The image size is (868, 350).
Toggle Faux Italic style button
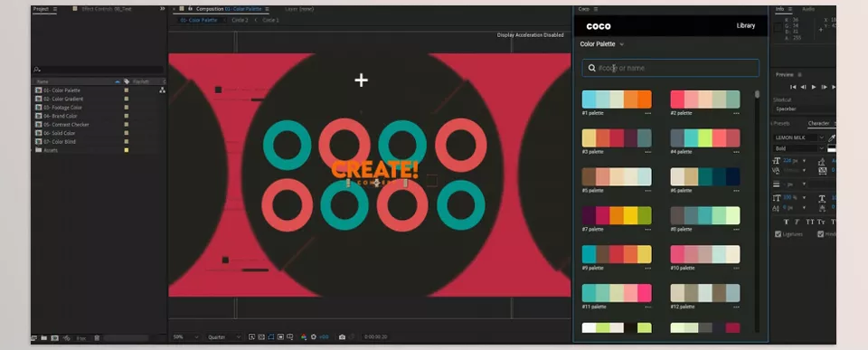tap(797, 222)
